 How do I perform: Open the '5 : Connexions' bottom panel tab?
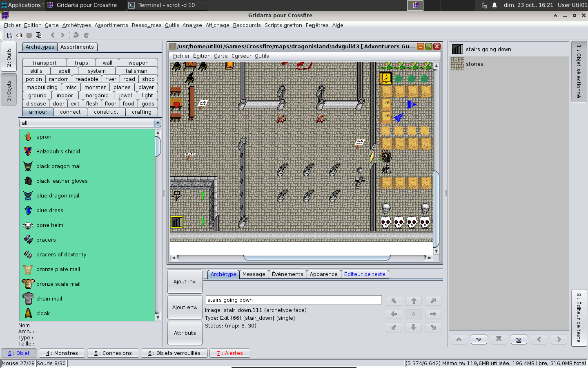point(113,353)
